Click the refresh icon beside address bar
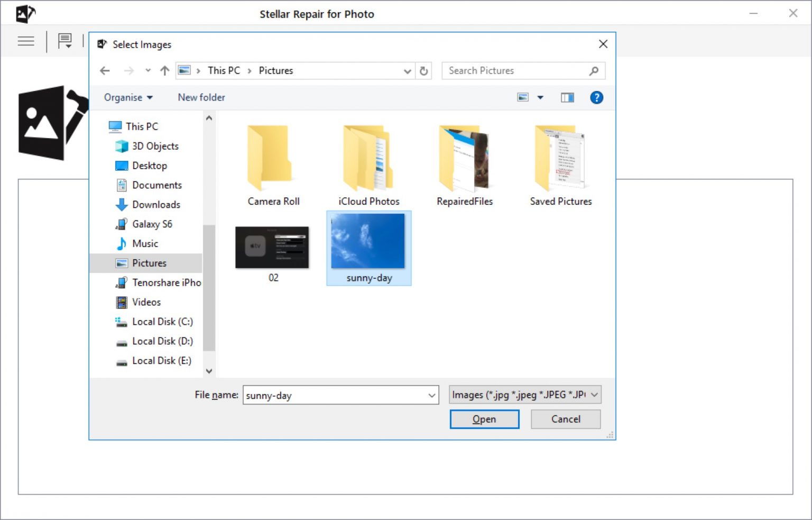This screenshot has height=520, width=812. click(424, 70)
